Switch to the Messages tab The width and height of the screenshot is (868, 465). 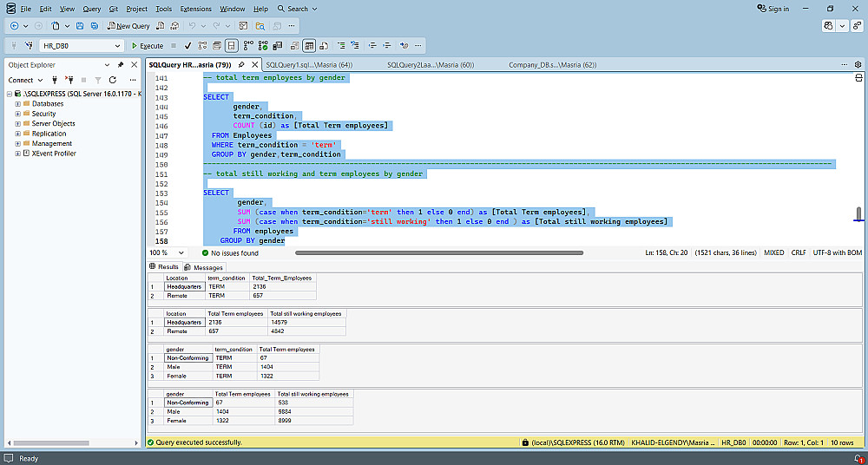tap(203, 267)
